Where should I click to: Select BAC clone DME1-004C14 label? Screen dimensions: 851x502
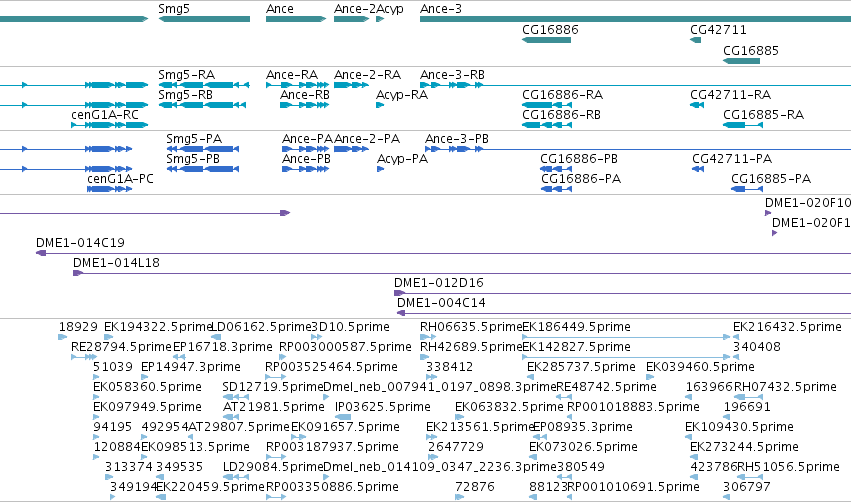click(441, 303)
